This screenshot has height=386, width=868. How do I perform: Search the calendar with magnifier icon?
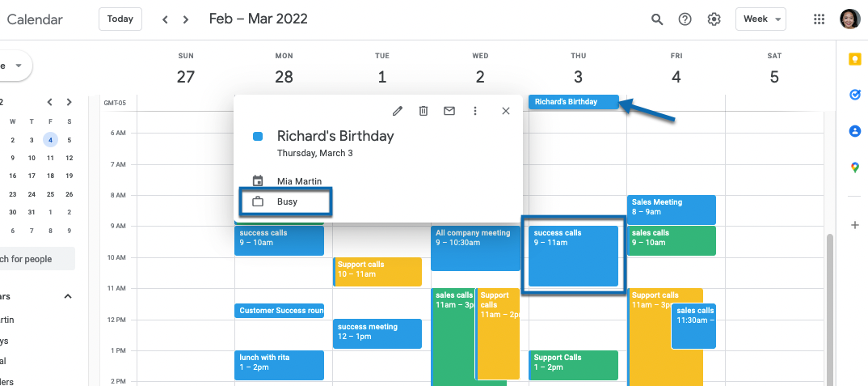pyautogui.click(x=657, y=19)
